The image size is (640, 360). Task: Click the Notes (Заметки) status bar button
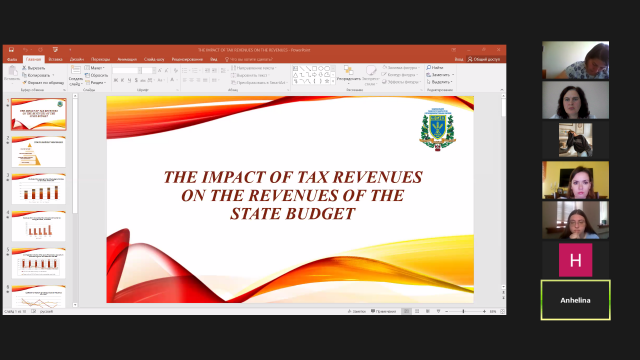[x=357, y=311]
